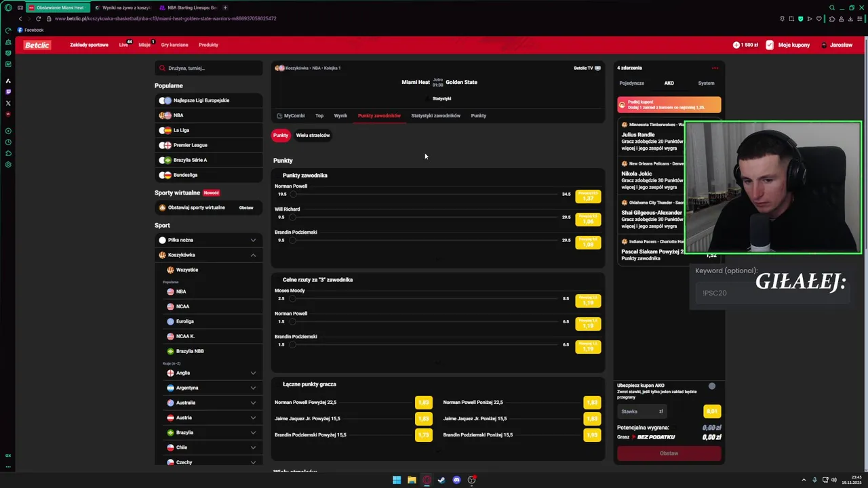Switch to the MyCombi tab
This screenshot has width=868, height=488.
291,116
